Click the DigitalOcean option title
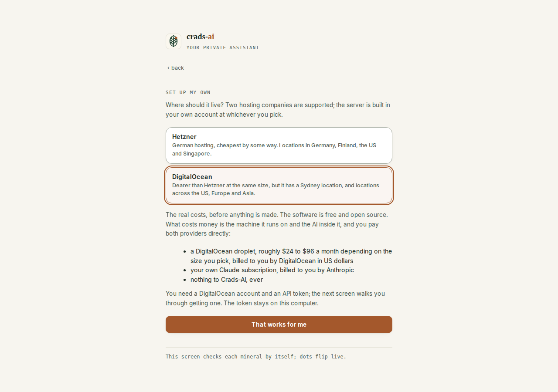The width and height of the screenshot is (558, 392). click(x=192, y=177)
